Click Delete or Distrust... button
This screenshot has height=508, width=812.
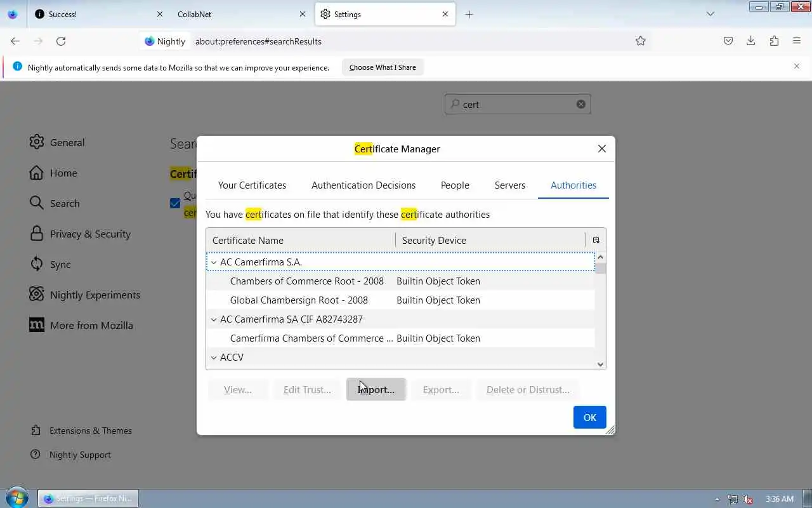tap(528, 389)
